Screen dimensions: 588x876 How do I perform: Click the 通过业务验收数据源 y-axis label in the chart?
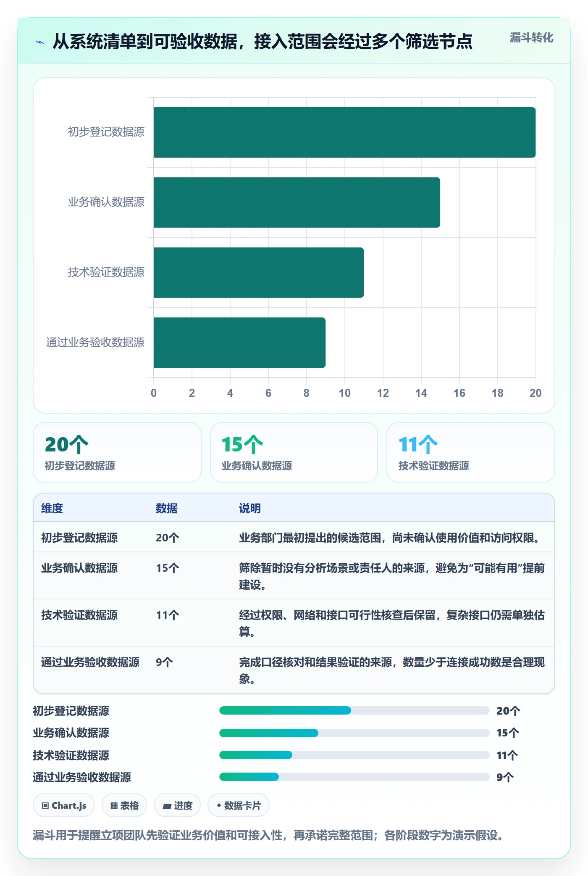(95, 343)
